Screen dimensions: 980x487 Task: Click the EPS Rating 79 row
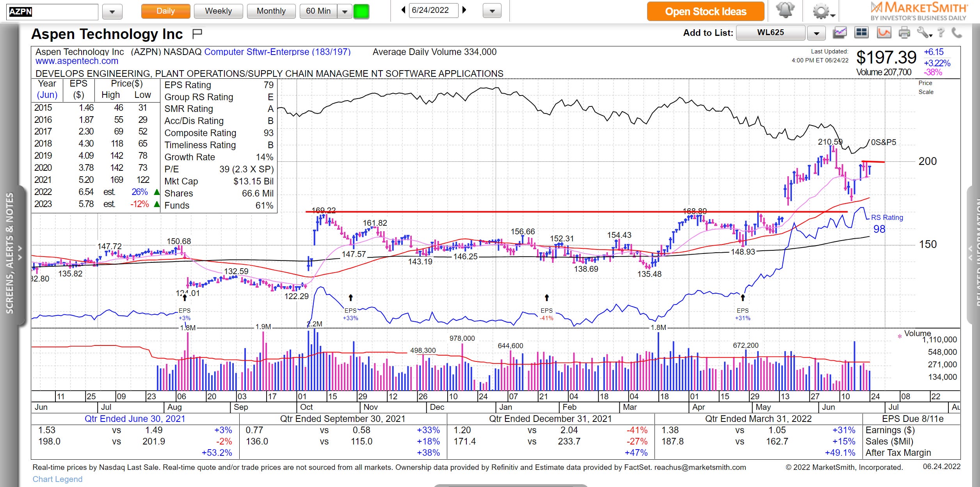click(x=219, y=85)
